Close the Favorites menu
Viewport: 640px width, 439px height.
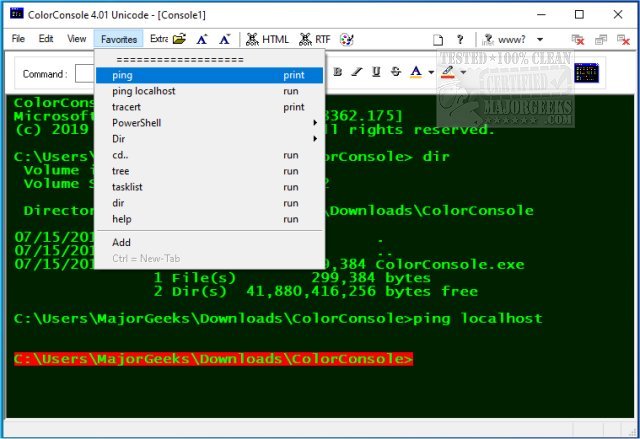click(119, 39)
